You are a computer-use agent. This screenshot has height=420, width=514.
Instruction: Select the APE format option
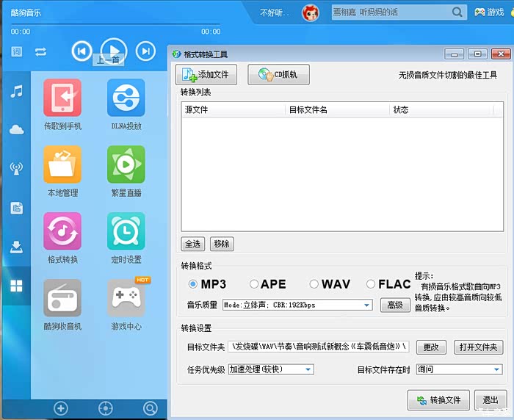(x=254, y=284)
